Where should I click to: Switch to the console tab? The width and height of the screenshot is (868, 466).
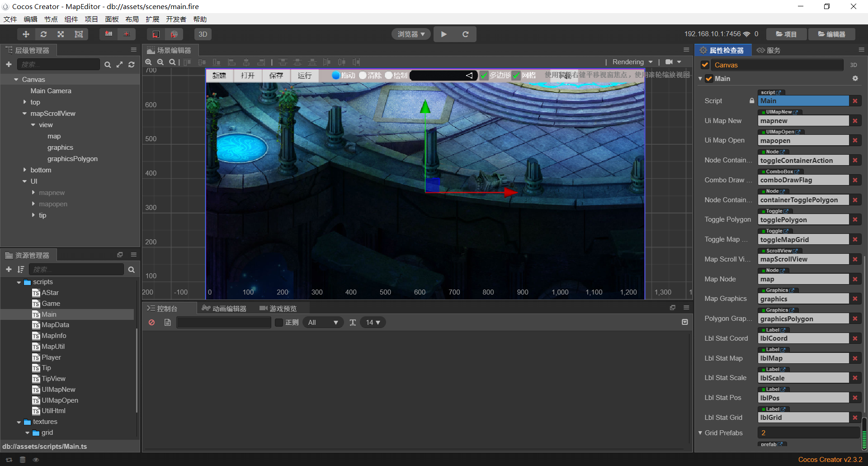162,309
